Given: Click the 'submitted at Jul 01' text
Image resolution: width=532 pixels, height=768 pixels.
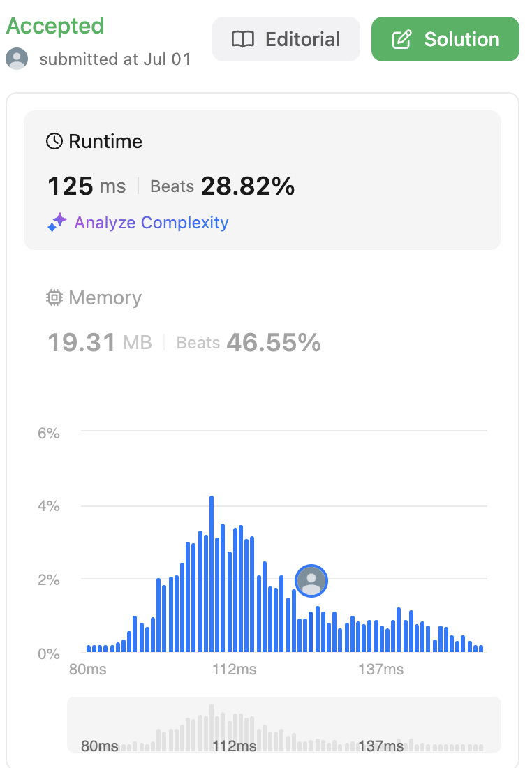Looking at the screenshot, I should click(115, 59).
